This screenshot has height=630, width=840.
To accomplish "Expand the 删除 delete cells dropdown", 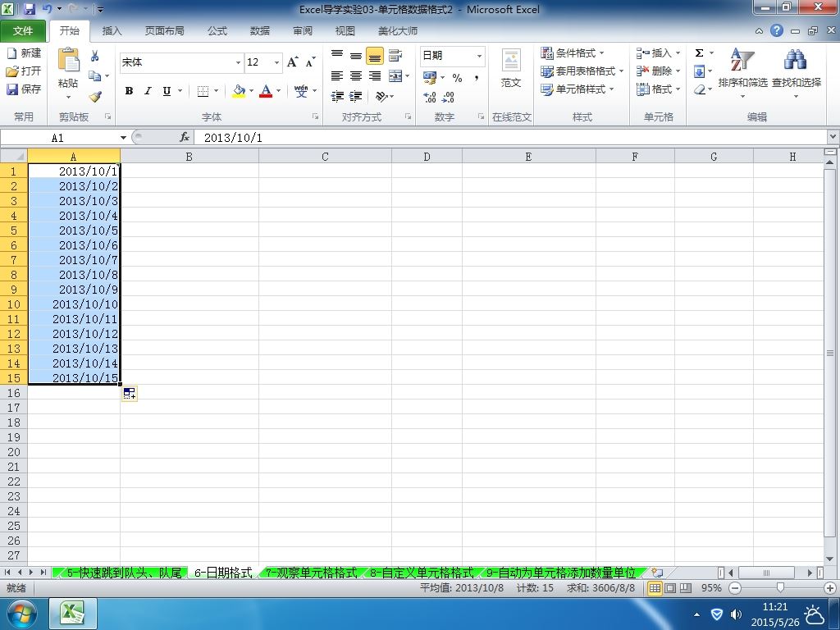I will click(x=678, y=71).
